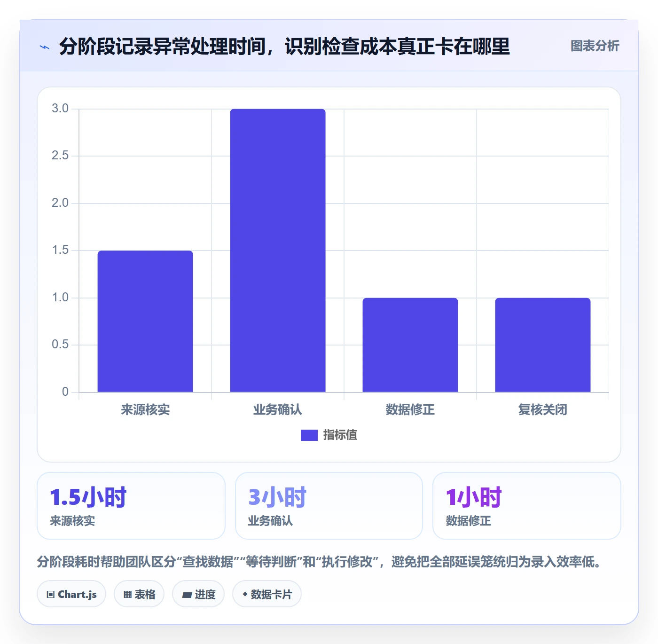Click the bar icon in the 进度 tag
This screenshot has height=644, width=658.
tap(187, 595)
